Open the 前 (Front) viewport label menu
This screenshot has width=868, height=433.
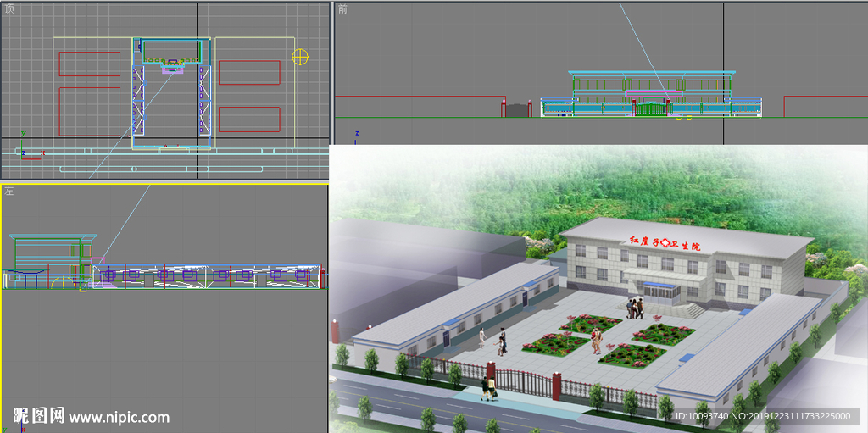pos(342,8)
